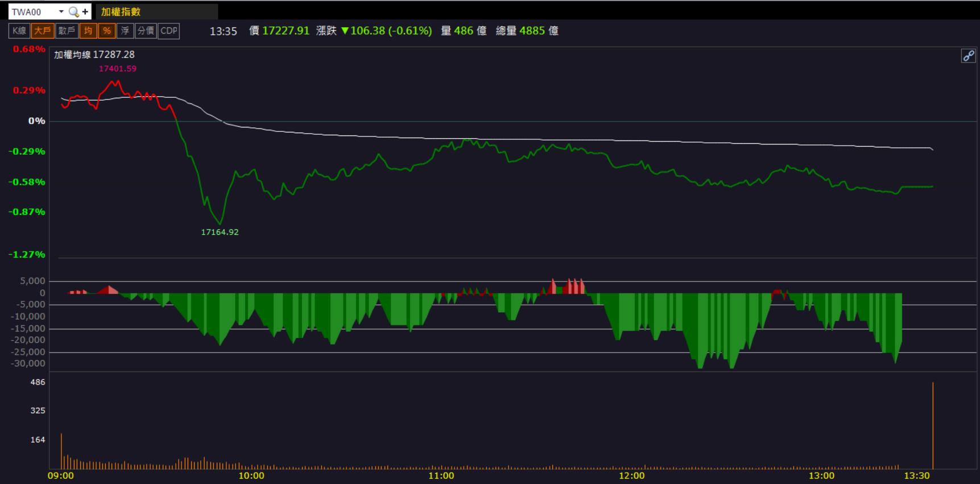Click the -1.27% y-axis label
The image size is (980, 484).
(27, 254)
